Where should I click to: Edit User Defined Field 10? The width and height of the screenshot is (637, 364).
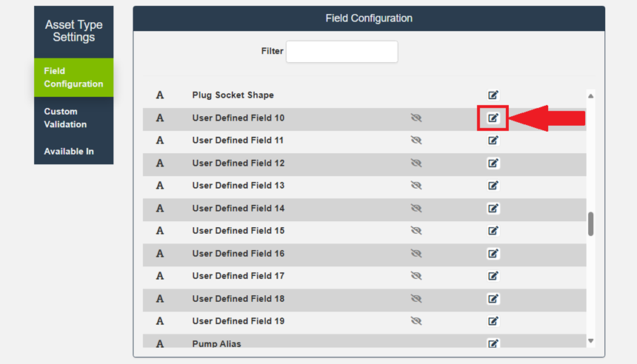(x=493, y=118)
